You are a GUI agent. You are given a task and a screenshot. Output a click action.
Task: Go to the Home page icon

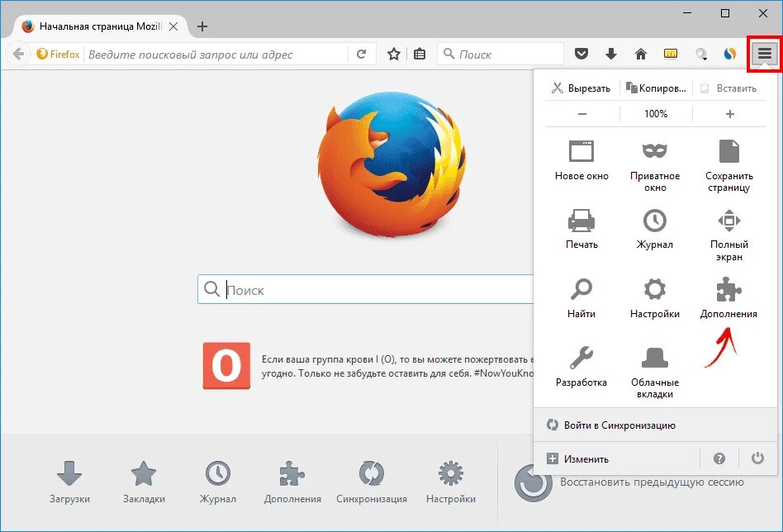641,54
